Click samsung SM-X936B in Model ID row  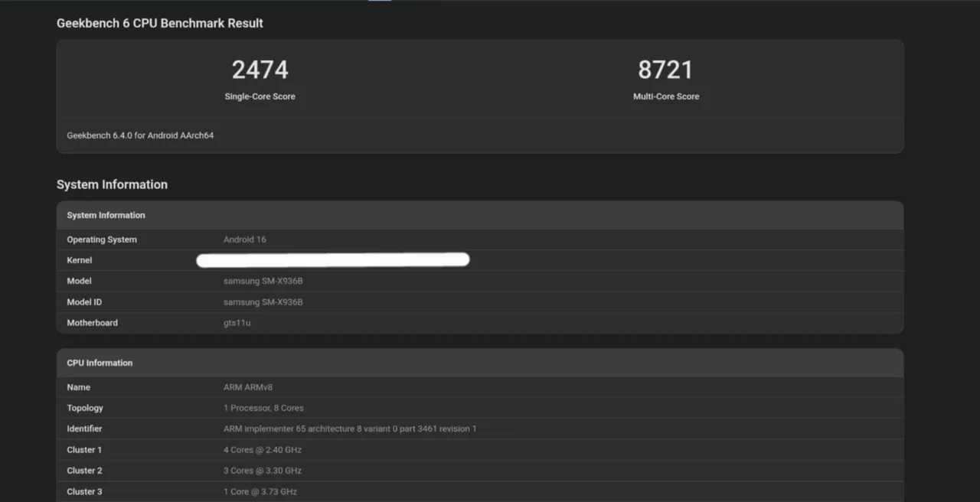click(x=263, y=302)
